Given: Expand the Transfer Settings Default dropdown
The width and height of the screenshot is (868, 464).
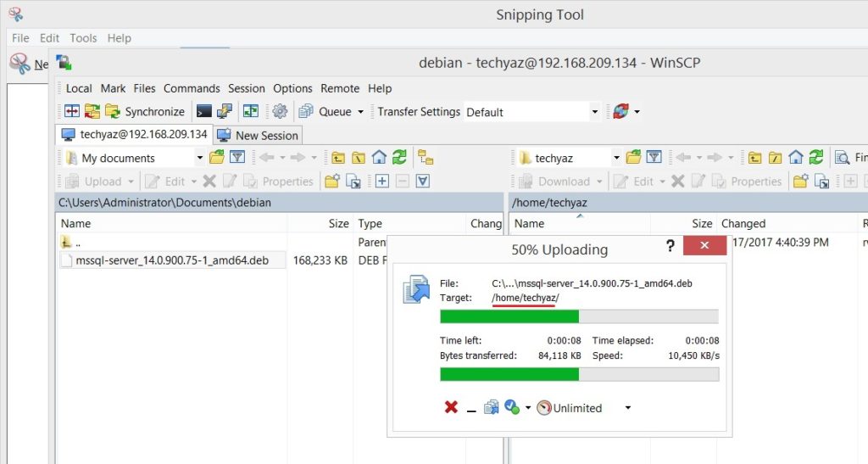Looking at the screenshot, I should click(594, 112).
